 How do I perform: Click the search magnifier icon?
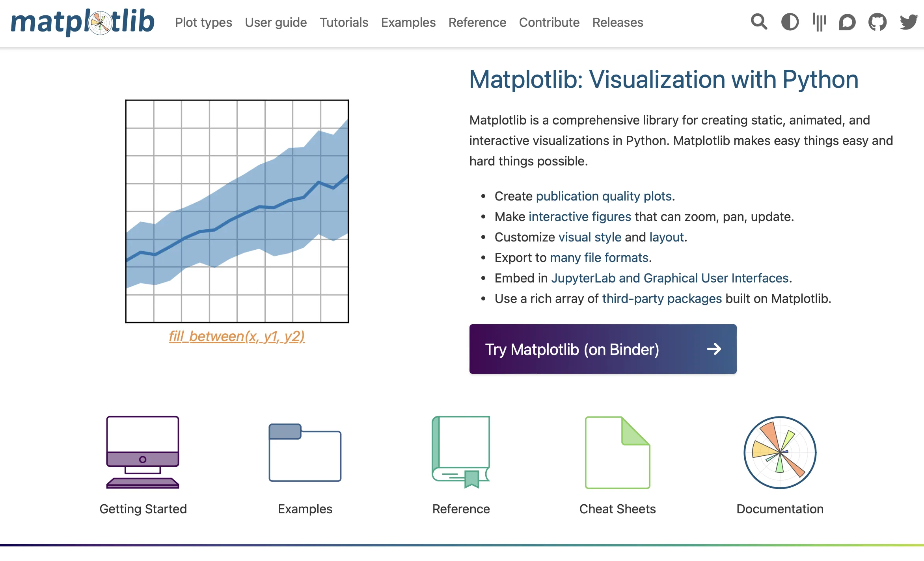759,22
